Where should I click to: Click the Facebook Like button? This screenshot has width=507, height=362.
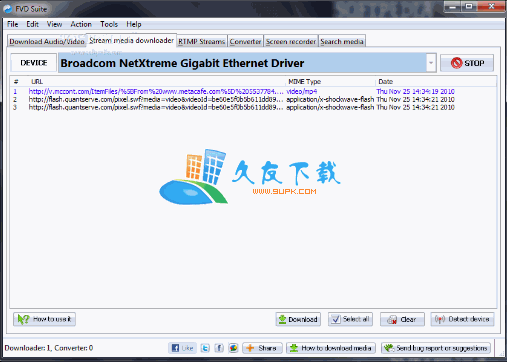tap(182, 348)
